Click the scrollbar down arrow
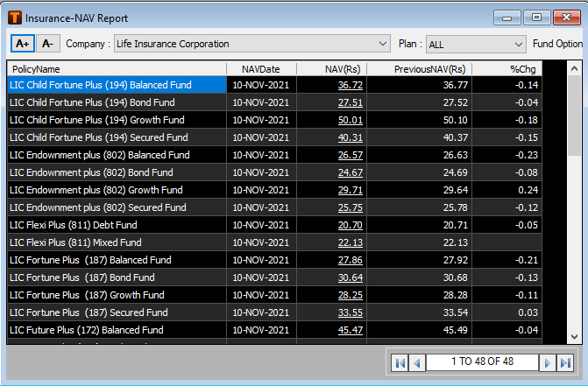 pyautogui.click(x=574, y=337)
